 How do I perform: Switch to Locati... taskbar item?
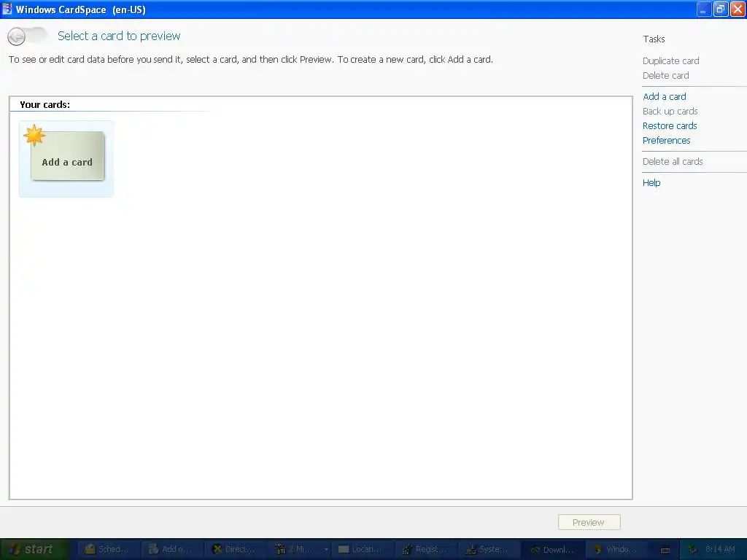pos(362,549)
